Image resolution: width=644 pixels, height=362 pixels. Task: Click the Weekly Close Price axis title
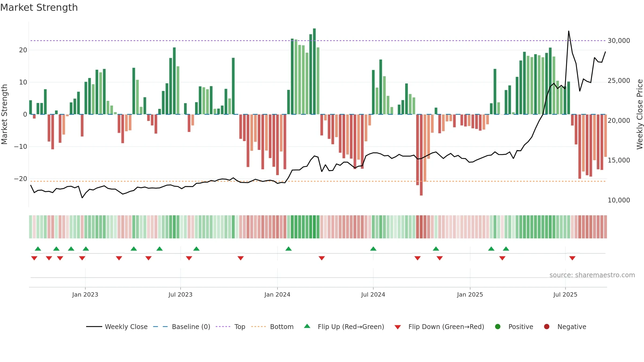[640, 114]
